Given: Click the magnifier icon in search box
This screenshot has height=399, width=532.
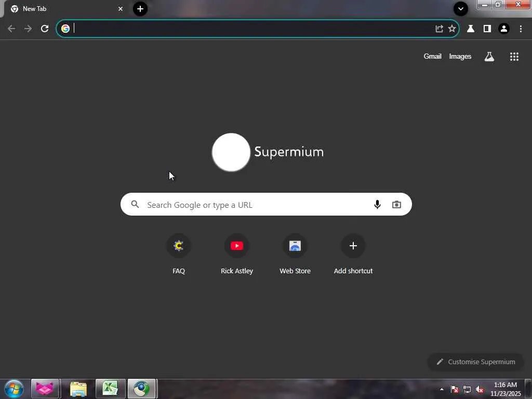Looking at the screenshot, I should tap(135, 204).
